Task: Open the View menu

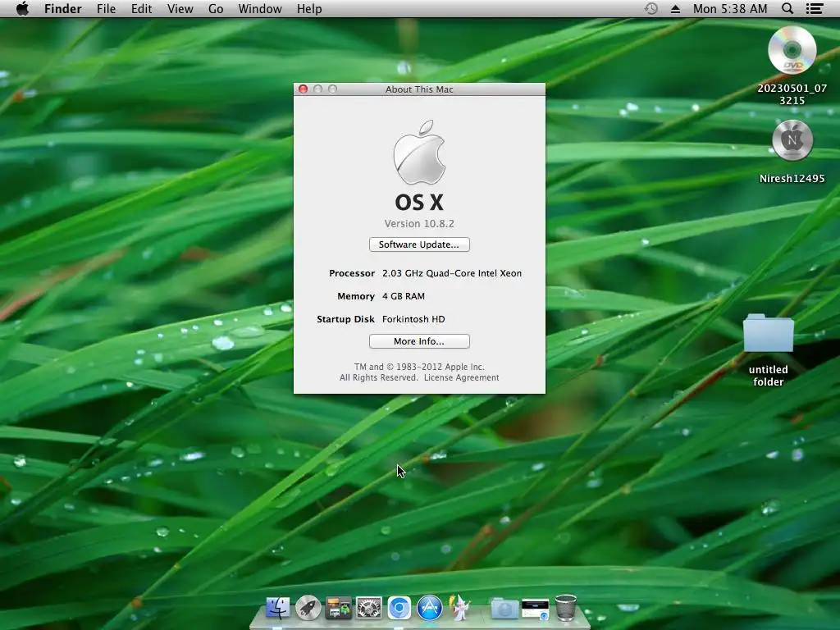Action: [180, 8]
